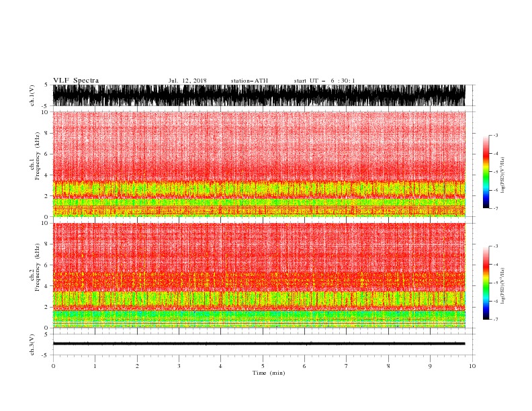This screenshot has height=411, width=532.
Task: Click the "6" tick on ch.2 frequency axis
Action: click(x=46, y=265)
